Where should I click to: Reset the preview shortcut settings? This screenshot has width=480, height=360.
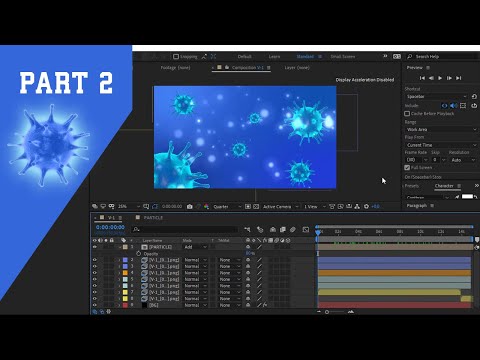[x=474, y=97]
